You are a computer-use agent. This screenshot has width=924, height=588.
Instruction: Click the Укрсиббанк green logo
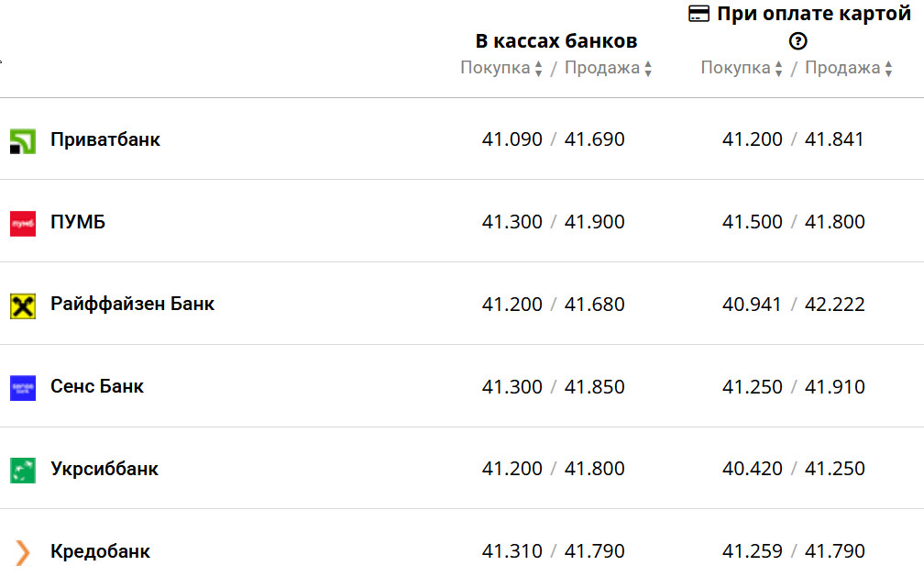(23, 471)
